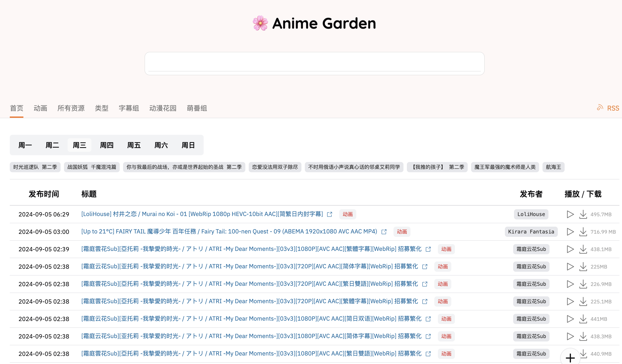The height and width of the screenshot is (364, 622).
Task: Click the Anime Garden title text
Action: [x=324, y=23]
